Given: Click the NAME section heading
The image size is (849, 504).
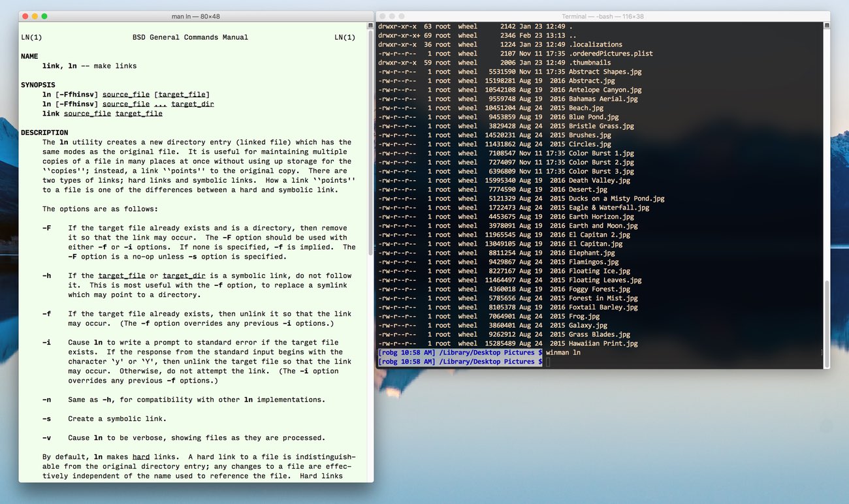Looking at the screenshot, I should (29, 57).
